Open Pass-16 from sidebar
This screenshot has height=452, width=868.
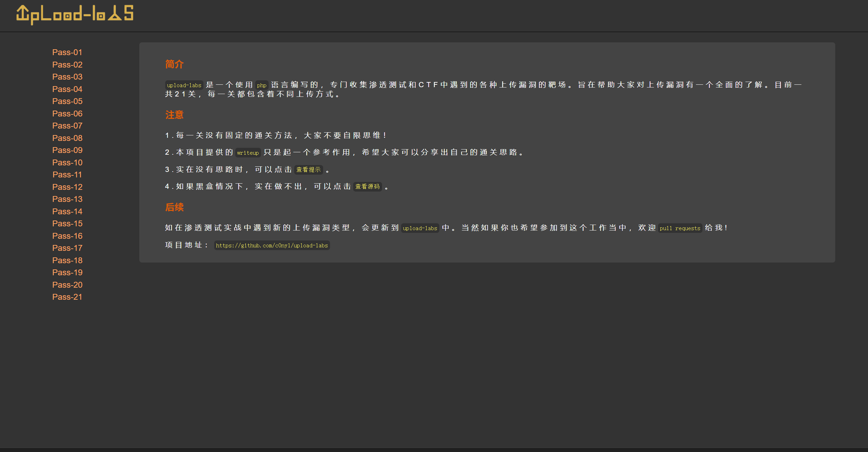point(67,236)
